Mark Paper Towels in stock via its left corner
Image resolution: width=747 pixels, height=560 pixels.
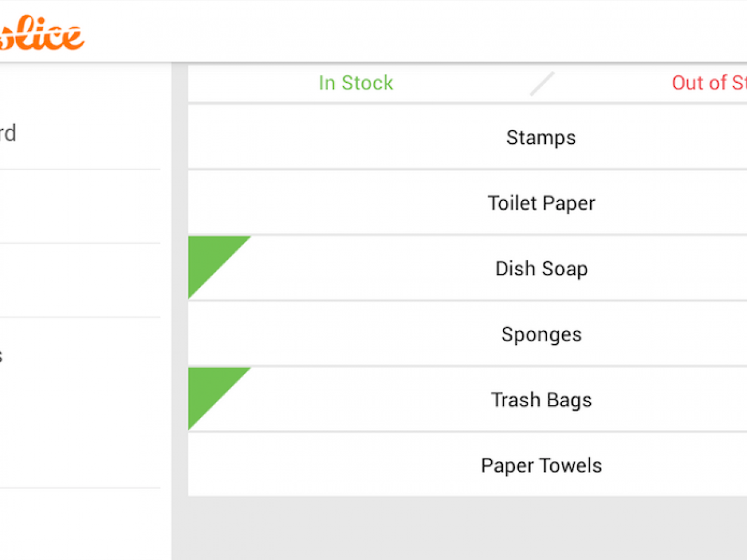(209, 454)
